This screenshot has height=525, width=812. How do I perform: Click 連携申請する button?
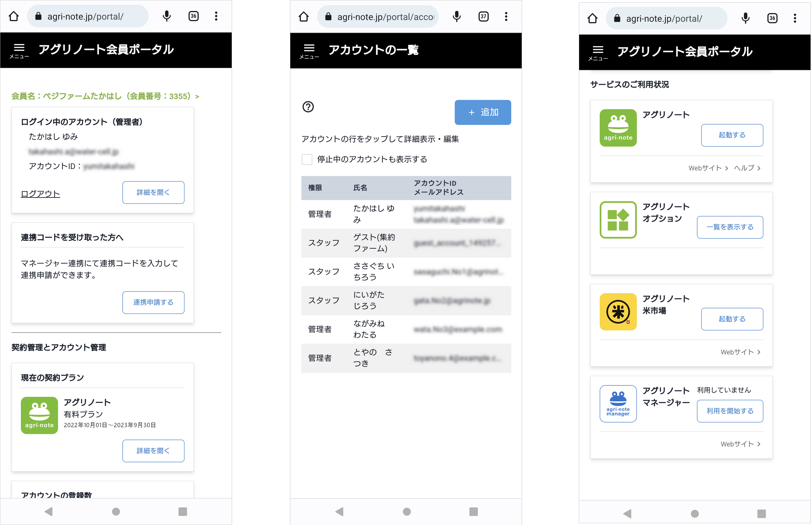[x=153, y=302]
